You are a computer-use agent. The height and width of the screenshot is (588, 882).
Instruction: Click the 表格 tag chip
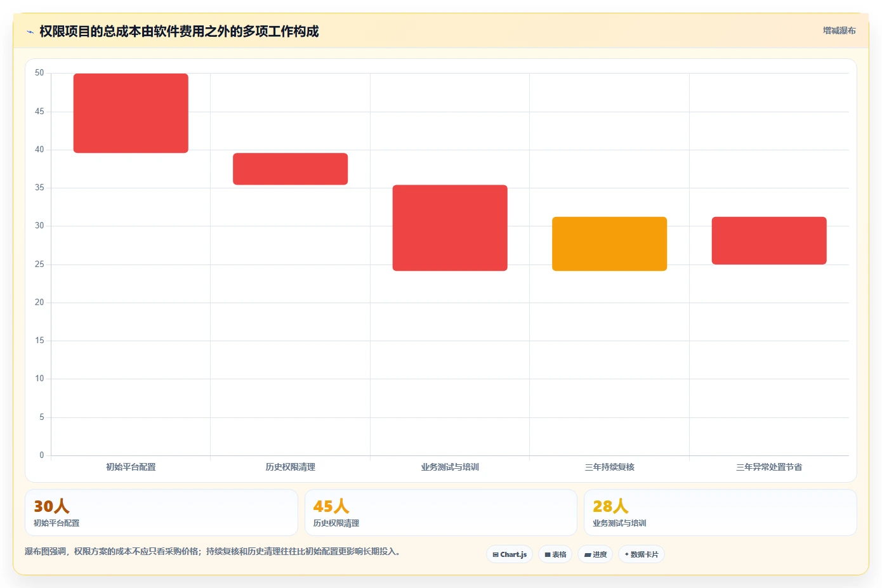click(555, 554)
